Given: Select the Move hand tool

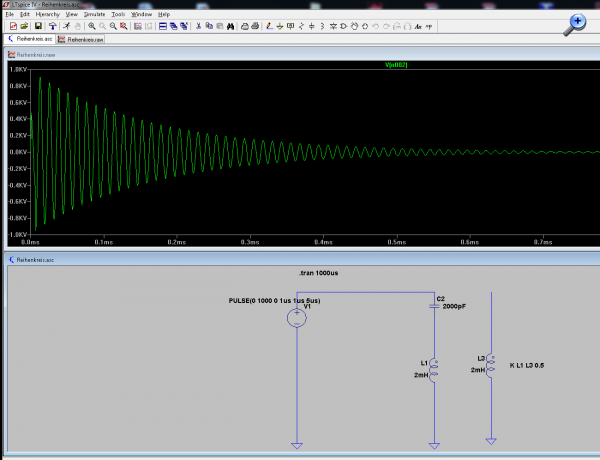Looking at the screenshot, I should click(354, 26).
